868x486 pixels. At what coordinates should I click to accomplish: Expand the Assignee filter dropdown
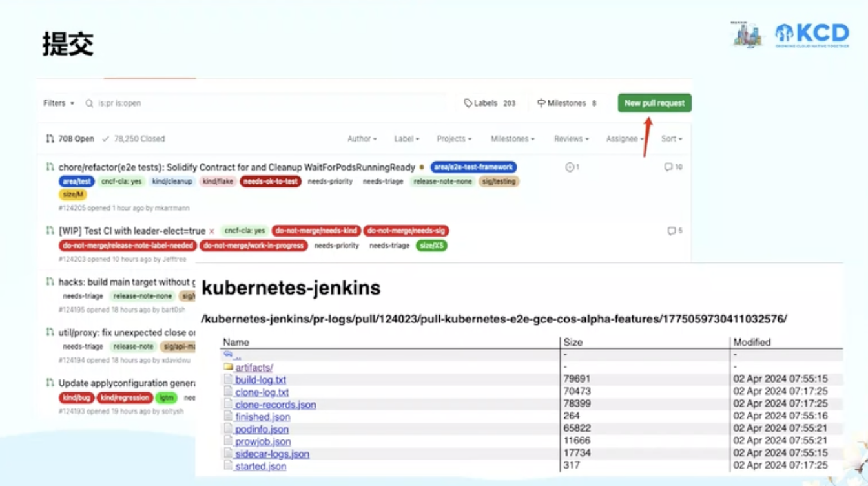pyautogui.click(x=625, y=138)
